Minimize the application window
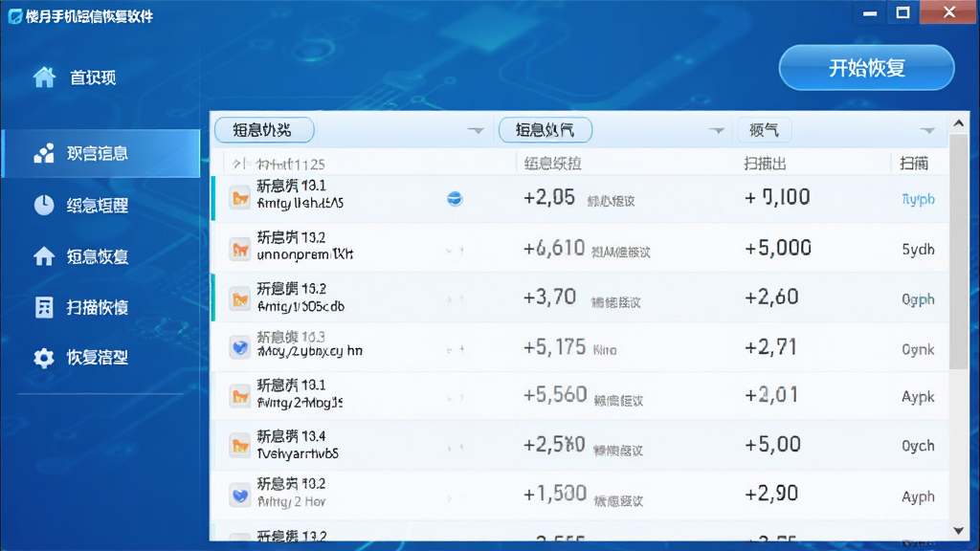The image size is (980, 551). (x=870, y=12)
